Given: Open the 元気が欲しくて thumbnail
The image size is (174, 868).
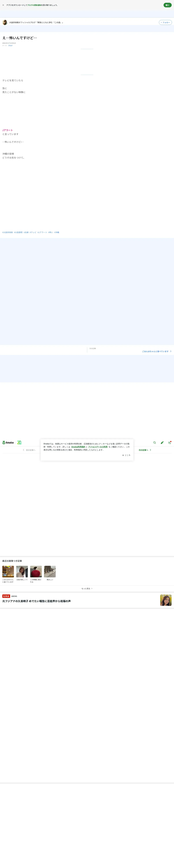Looking at the screenshot, I should pos(22,571).
